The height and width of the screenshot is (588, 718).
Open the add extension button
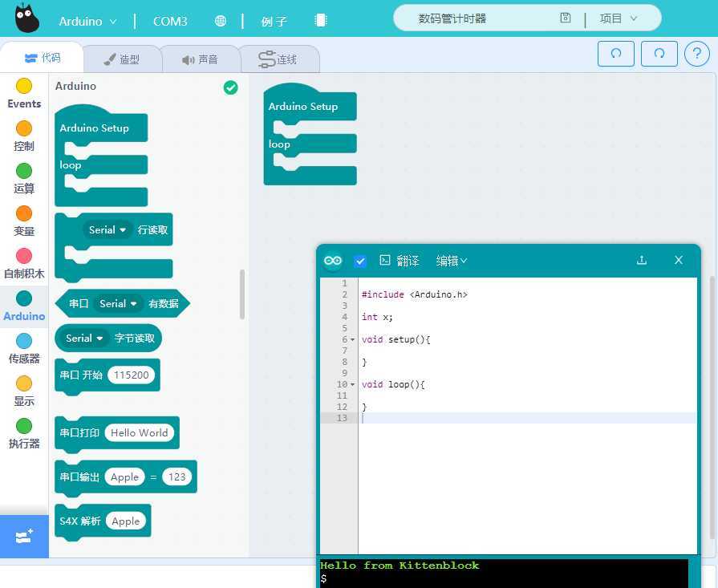(24, 536)
